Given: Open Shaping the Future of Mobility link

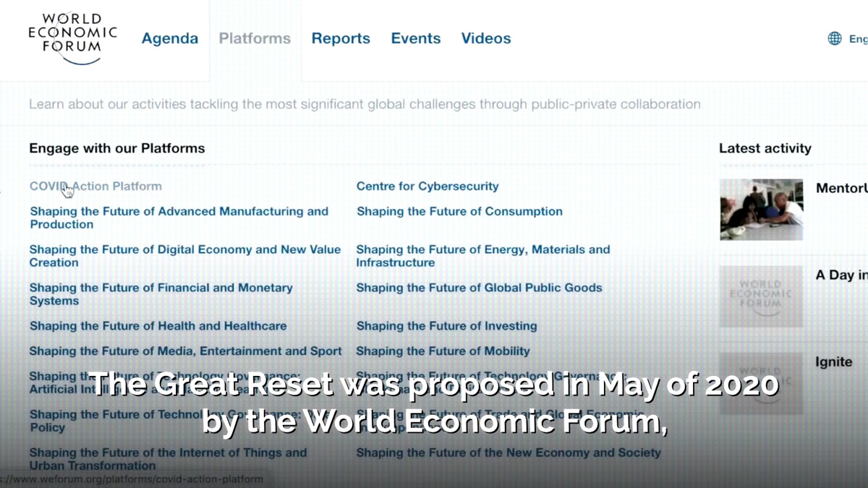Looking at the screenshot, I should [x=443, y=351].
